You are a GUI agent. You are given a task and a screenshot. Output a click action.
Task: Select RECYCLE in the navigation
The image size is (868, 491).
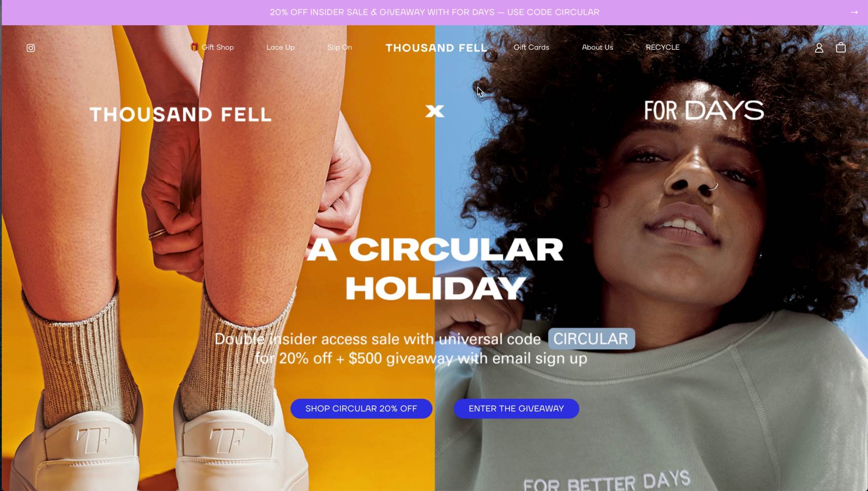pyautogui.click(x=662, y=47)
